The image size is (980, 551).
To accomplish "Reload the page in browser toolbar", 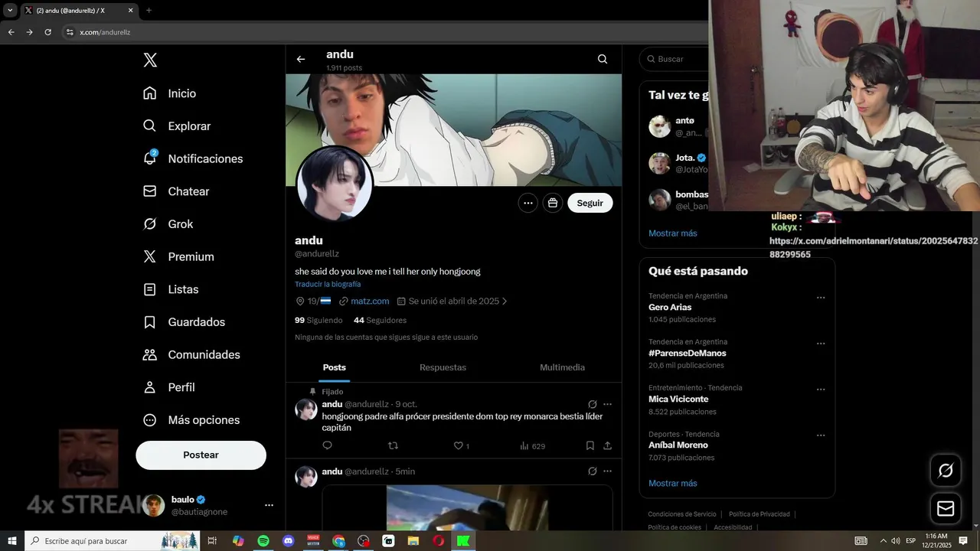I will pyautogui.click(x=47, y=32).
